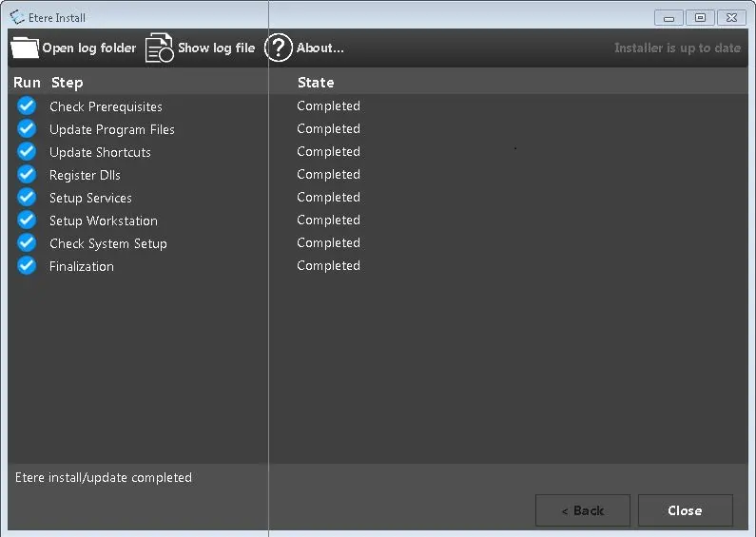
Task: Click the State column header
Action: click(315, 83)
